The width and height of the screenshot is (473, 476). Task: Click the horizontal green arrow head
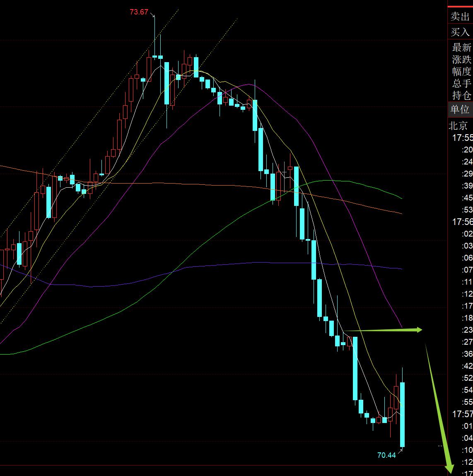(x=418, y=330)
